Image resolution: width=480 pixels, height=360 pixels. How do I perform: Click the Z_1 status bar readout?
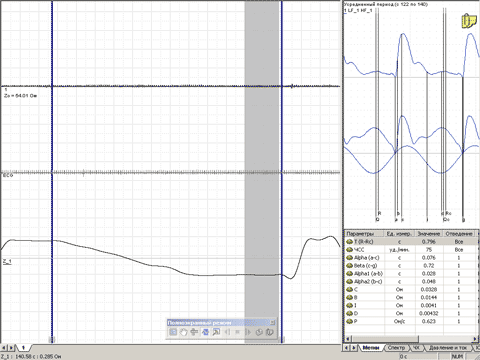point(31,356)
